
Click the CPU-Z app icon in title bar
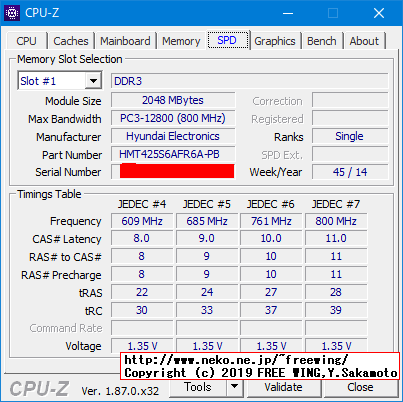point(12,13)
